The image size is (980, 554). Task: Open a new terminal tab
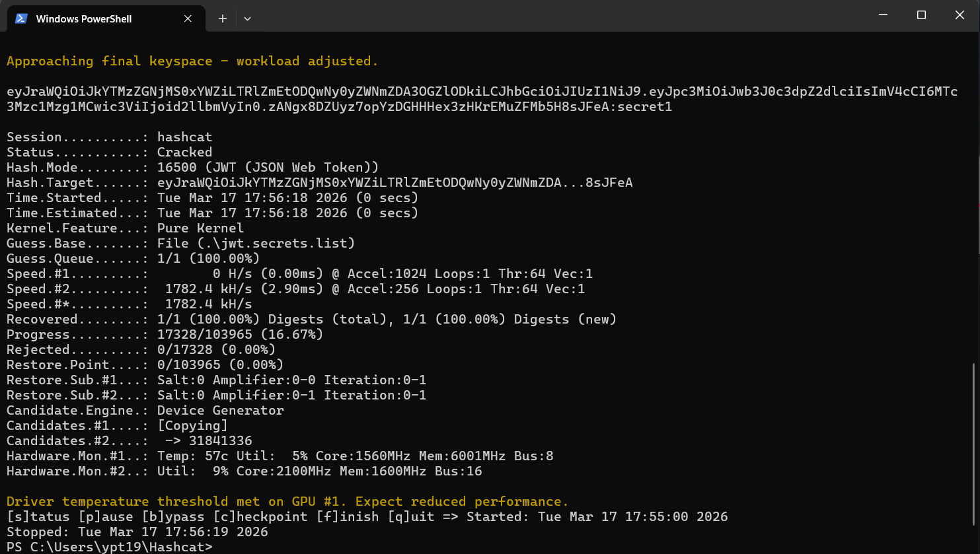[223, 18]
